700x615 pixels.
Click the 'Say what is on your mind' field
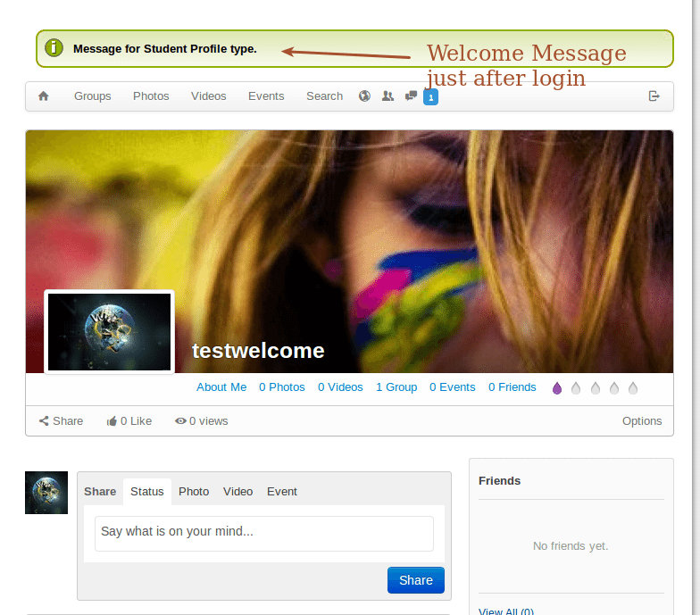[x=264, y=533]
